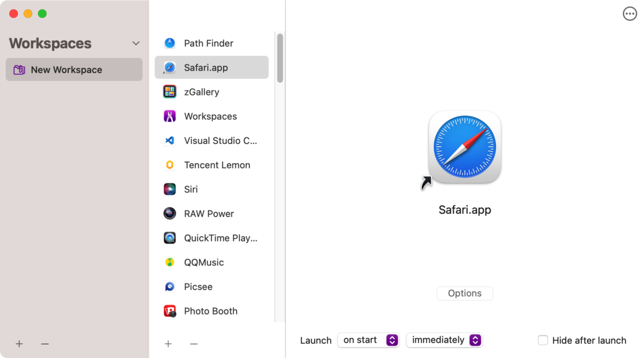The width and height of the screenshot is (644, 358).
Task: Click the Workspaces sidebar heading
Action: (50, 43)
